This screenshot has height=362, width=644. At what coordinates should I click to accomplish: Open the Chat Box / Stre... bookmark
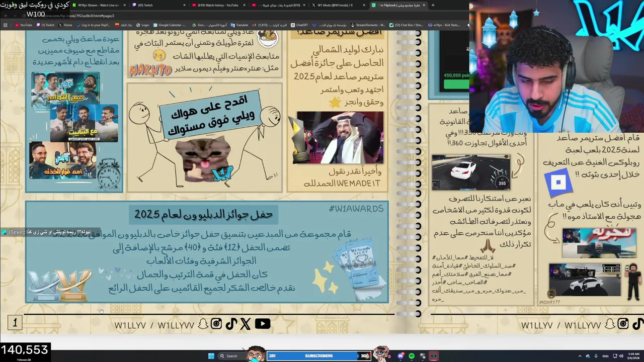tap(406, 25)
